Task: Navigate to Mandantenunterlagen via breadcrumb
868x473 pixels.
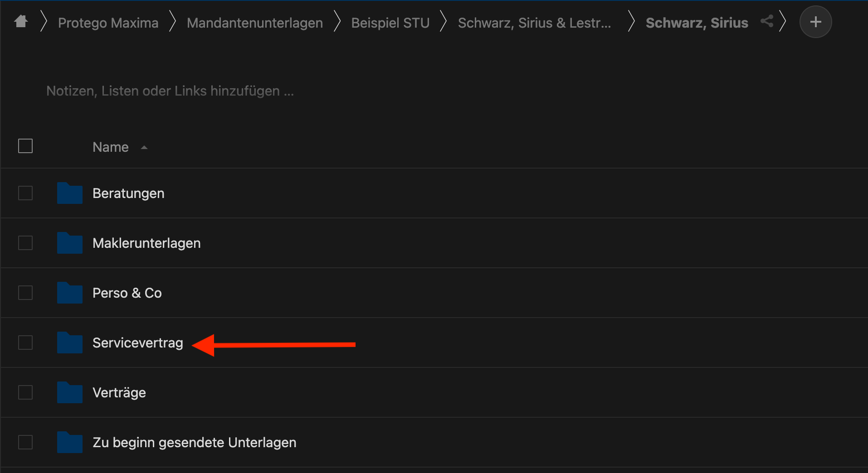Action: point(254,22)
